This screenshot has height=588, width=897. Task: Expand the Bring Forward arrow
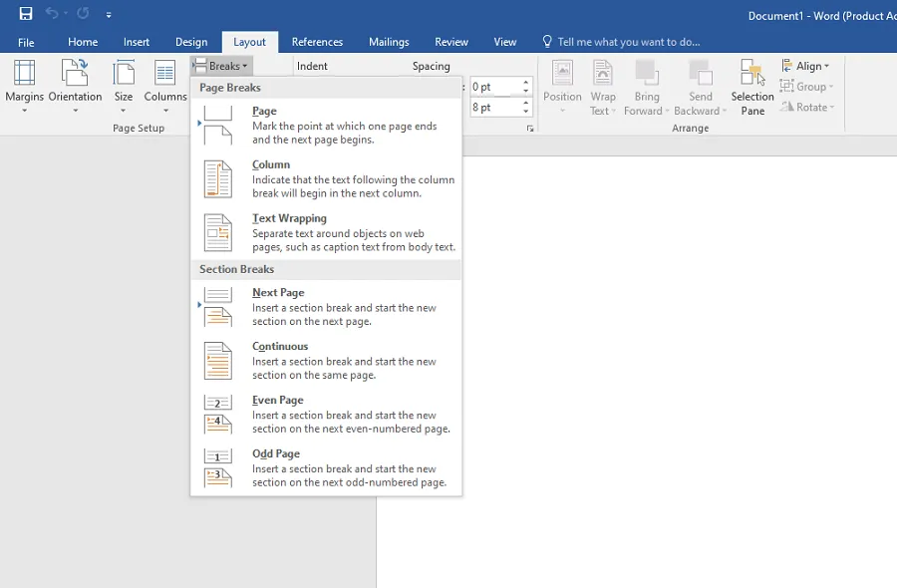(667, 111)
